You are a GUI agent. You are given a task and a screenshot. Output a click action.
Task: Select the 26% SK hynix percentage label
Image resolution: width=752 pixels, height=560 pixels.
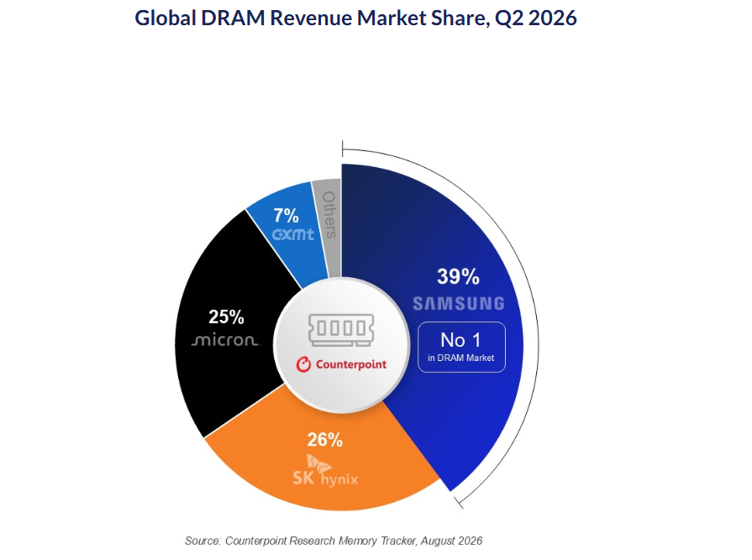coord(324,440)
